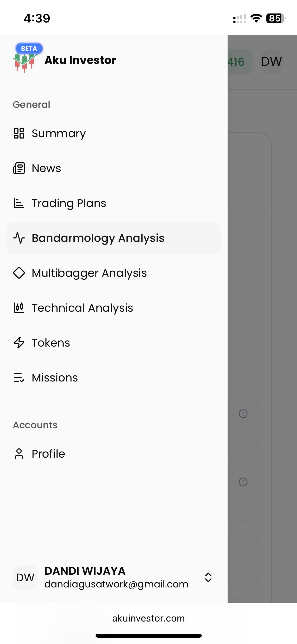Tap the BETA badge
This screenshot has width=297, height=644.
coord(29,49)
